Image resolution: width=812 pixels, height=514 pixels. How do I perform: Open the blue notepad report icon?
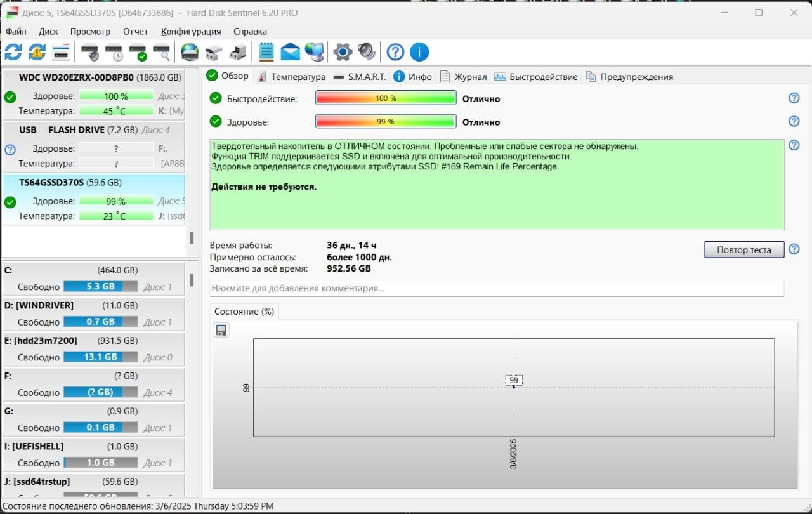(x=266, y=52)
